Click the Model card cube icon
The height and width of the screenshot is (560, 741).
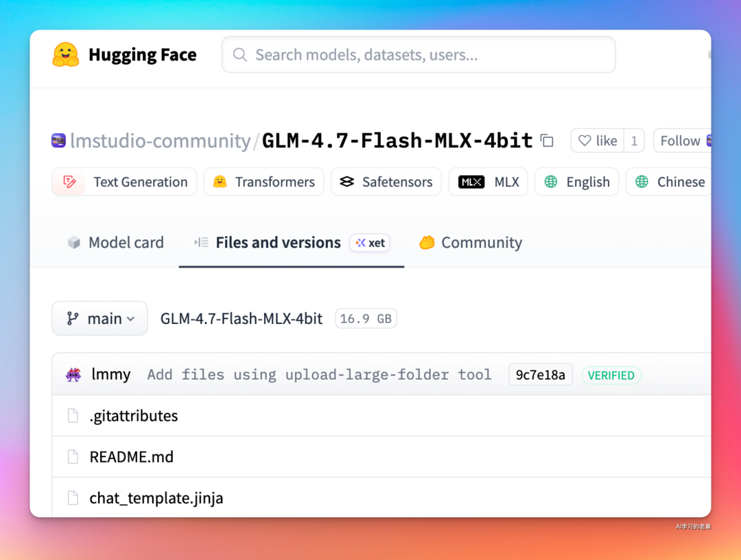[x=73, y=243]
